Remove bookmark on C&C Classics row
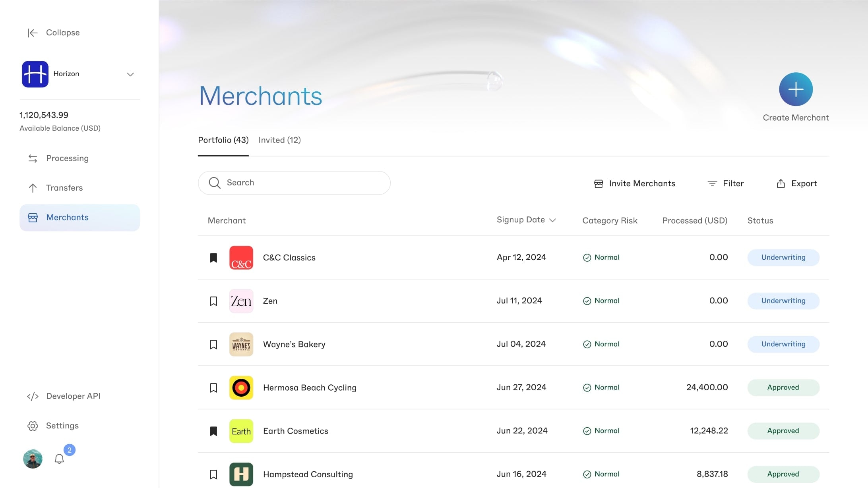This screenshot has width=868, height=488. click(213, 258)
